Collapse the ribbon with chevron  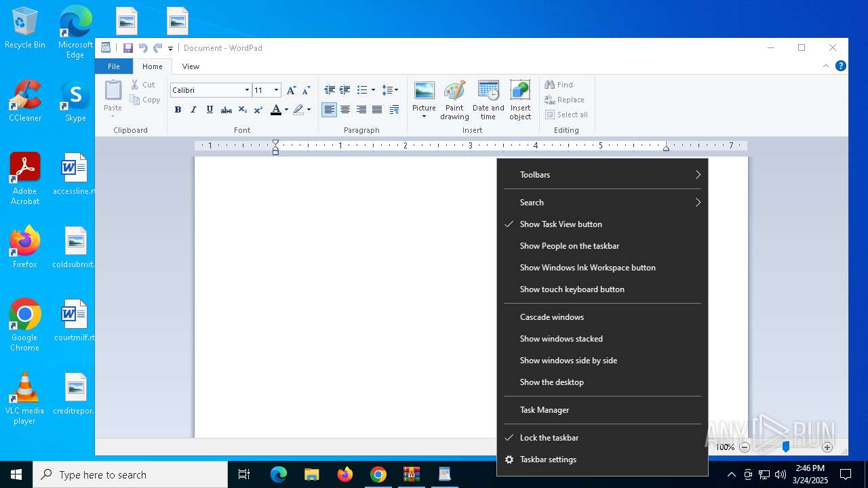825,66
